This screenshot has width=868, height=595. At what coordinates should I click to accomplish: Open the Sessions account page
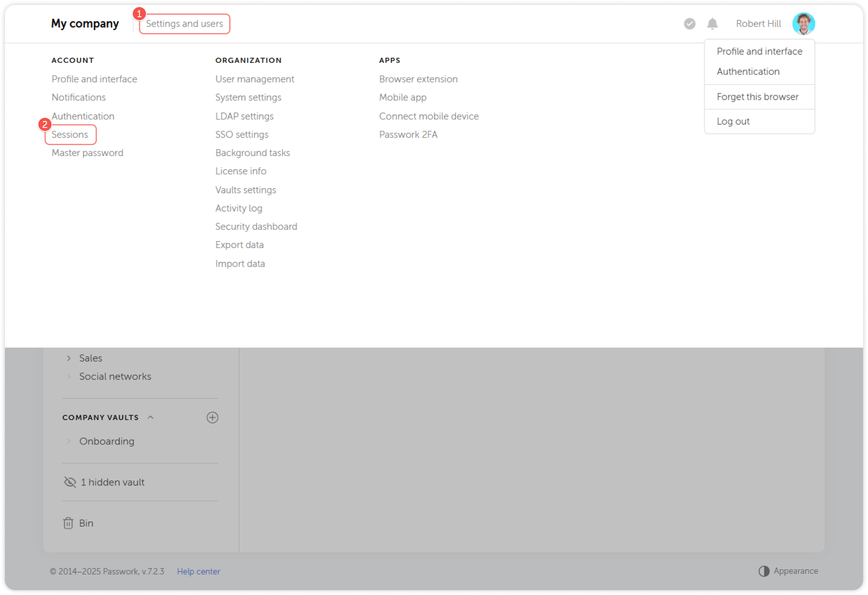[70, 134]
